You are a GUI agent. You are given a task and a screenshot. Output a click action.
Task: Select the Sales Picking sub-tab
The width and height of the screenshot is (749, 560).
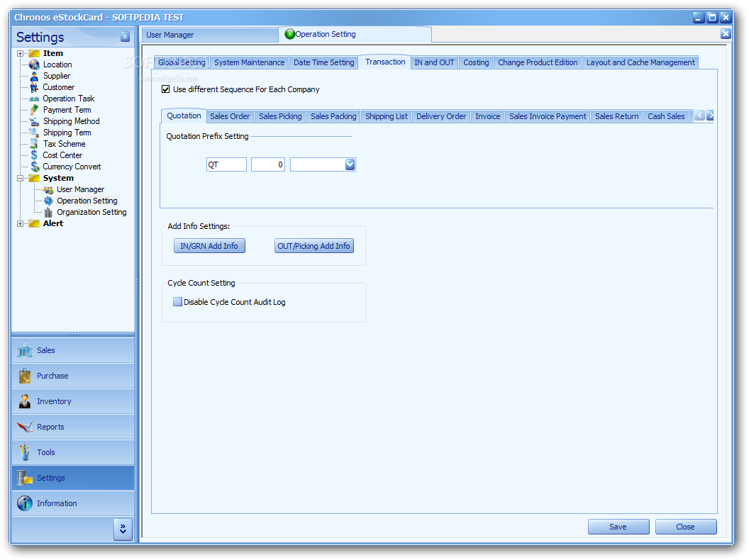point(280,116)
